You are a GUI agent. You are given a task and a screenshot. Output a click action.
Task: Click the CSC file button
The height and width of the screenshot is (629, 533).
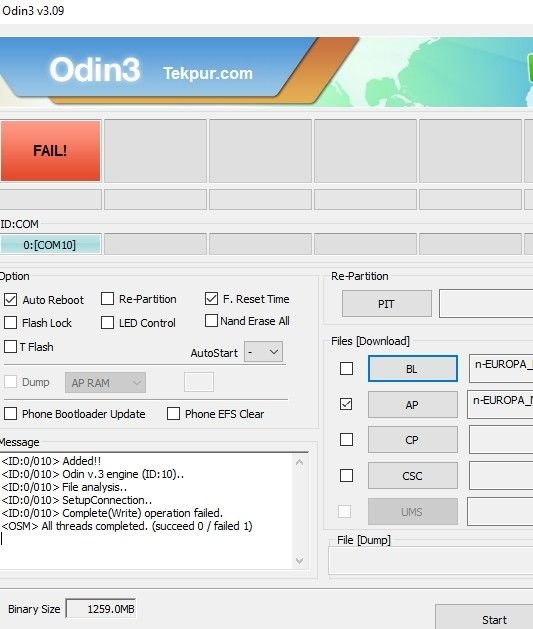[x=412, y=476]
